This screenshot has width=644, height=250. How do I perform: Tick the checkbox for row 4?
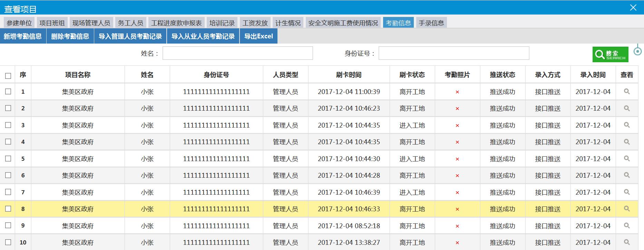tap(8, 142)
